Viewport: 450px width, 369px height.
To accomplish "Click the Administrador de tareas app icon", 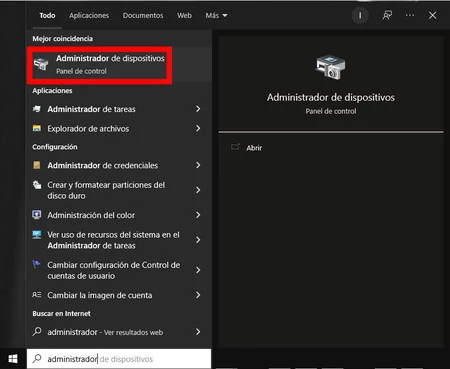I will click(37, 109).
